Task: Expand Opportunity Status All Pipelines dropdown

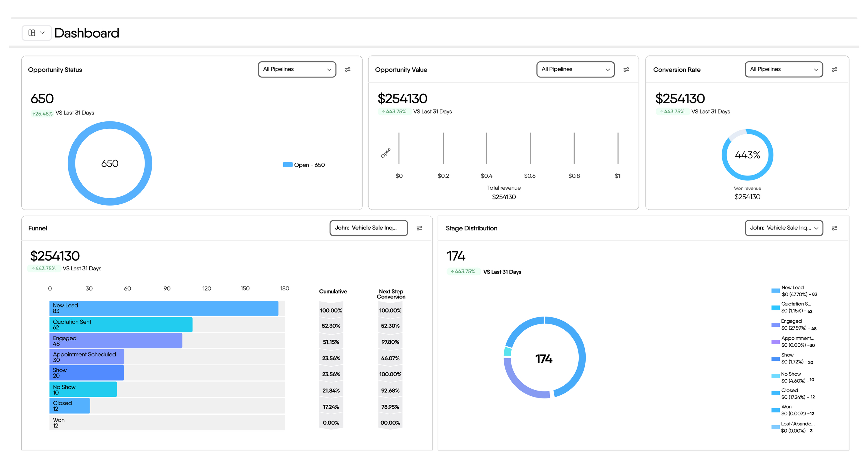Action: 297,69
